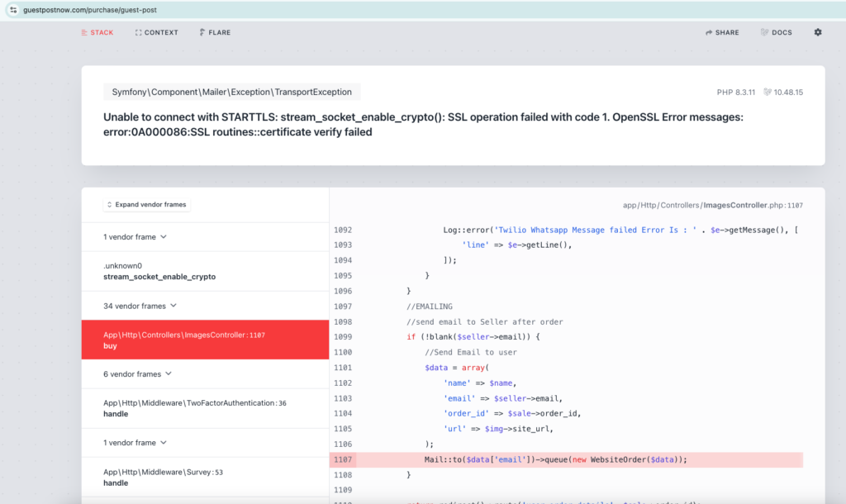The height and width of the screenshot is (504, 846).
Task: Click the ImagesController.php file path link
Action: click(x=712, y=205)
